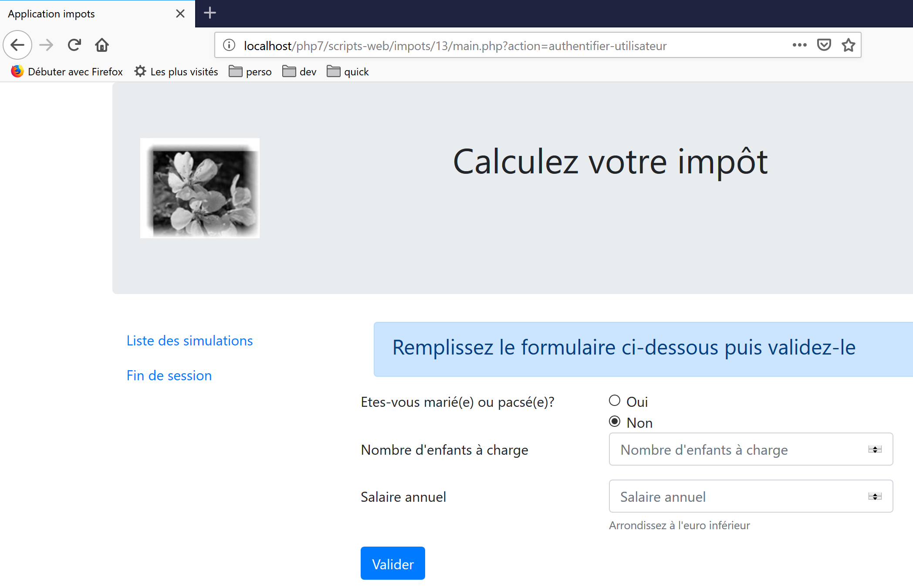Bookmark this page with star icon
The width and height of the screenshot is (913, 588).
[x=848, y=45]
